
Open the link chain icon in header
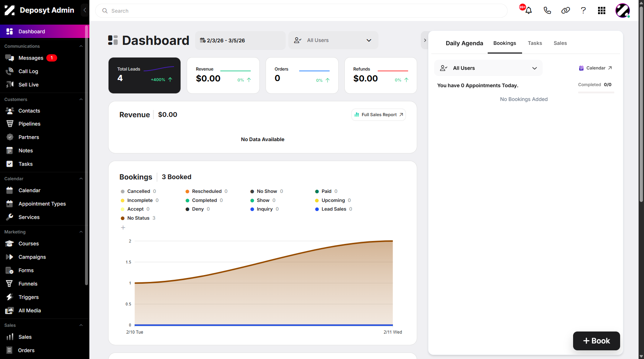coord(565,10)
